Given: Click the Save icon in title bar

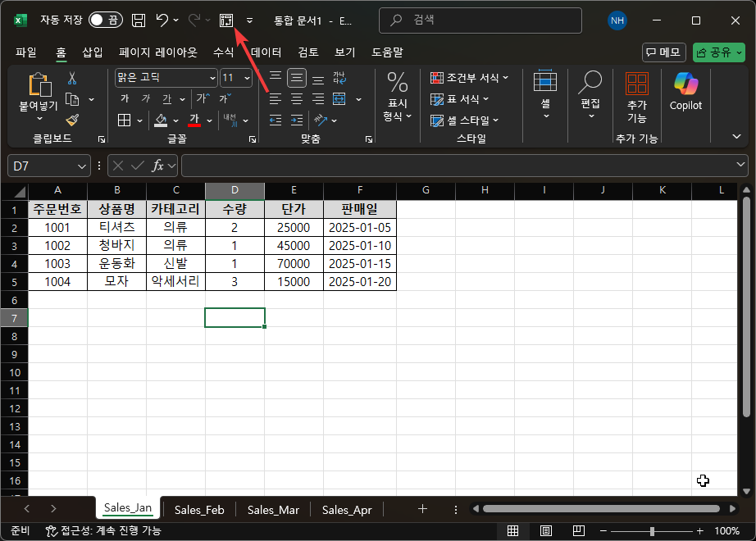Looking at the screenshot, I should [x=139, y=20].
